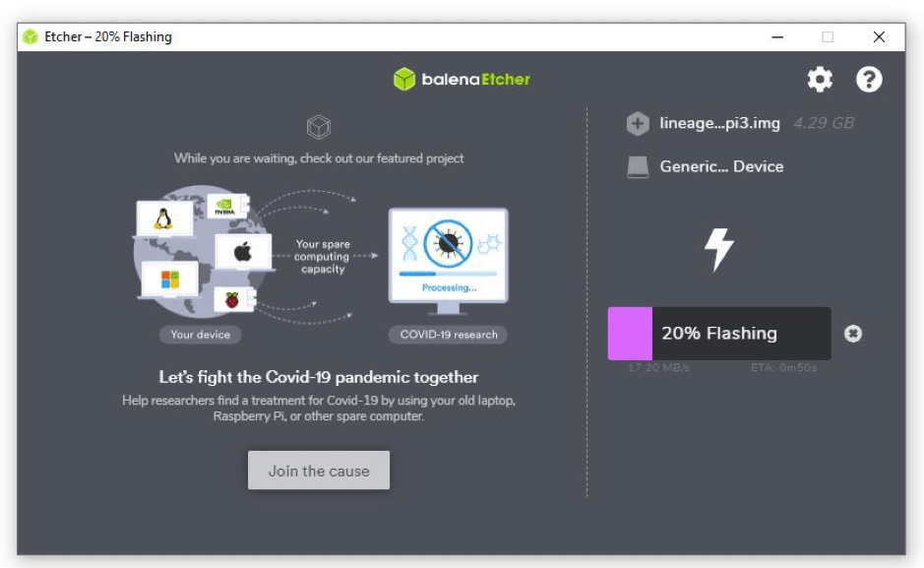Click the Generic... Device drive name

722,166
